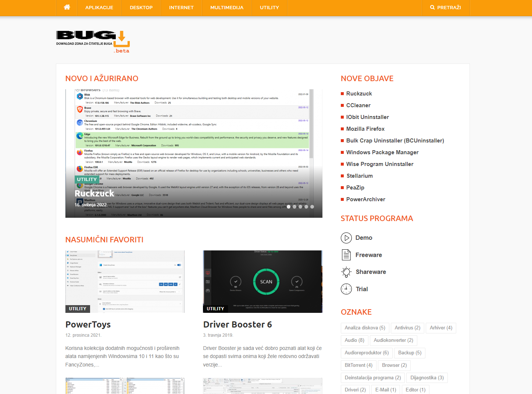532x394 pixels.
Task: Open Wise Program Uninstaller link
Action: click(380, 164)
